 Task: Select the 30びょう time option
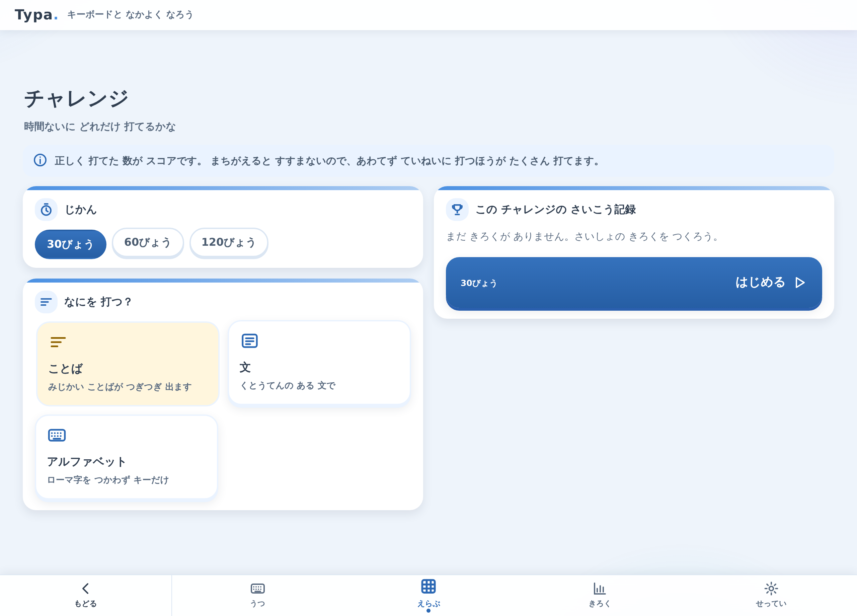point(70,244)
